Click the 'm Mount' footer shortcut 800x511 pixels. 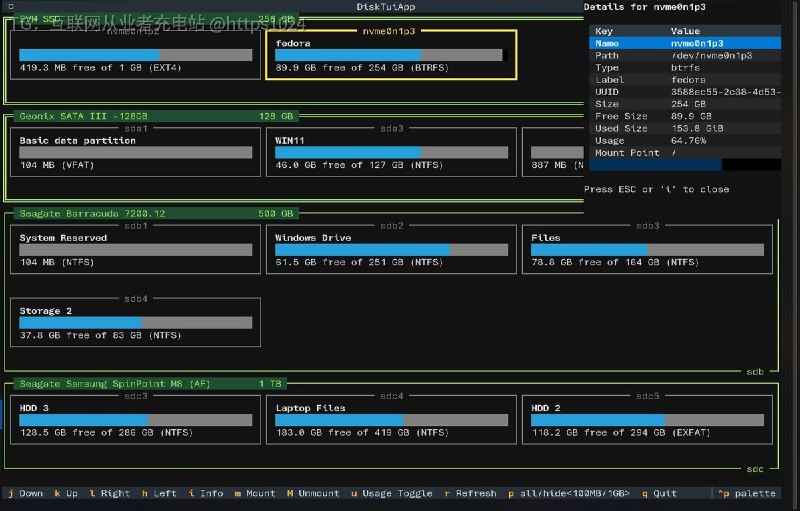(x=255, y=493)
